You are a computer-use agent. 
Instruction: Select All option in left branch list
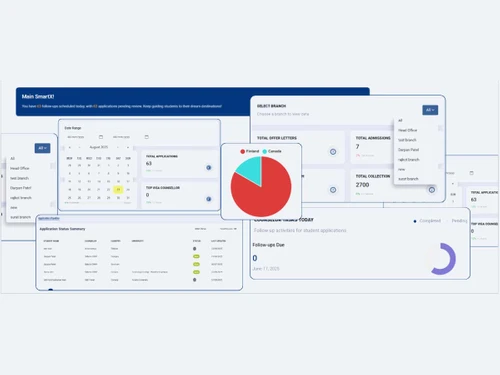12,159
